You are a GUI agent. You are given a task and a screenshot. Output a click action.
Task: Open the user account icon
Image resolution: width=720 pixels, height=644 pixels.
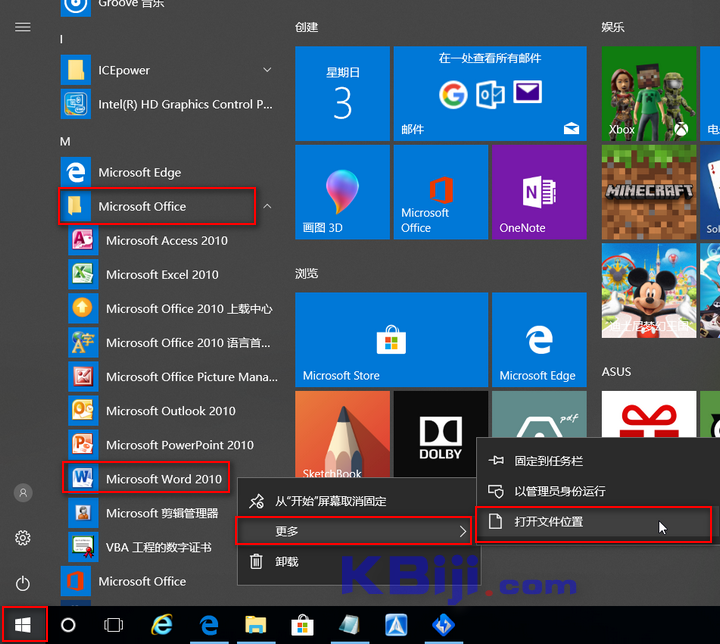coord(23,493)
